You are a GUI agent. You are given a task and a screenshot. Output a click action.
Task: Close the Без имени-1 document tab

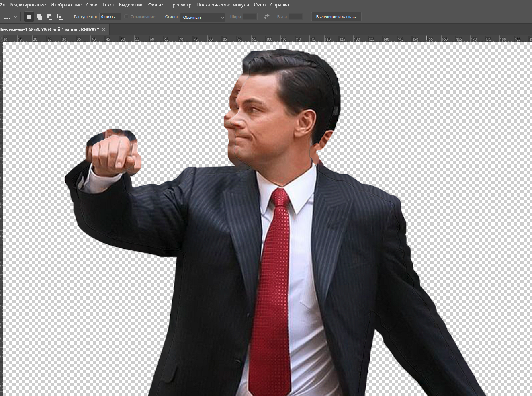(104, 29)
